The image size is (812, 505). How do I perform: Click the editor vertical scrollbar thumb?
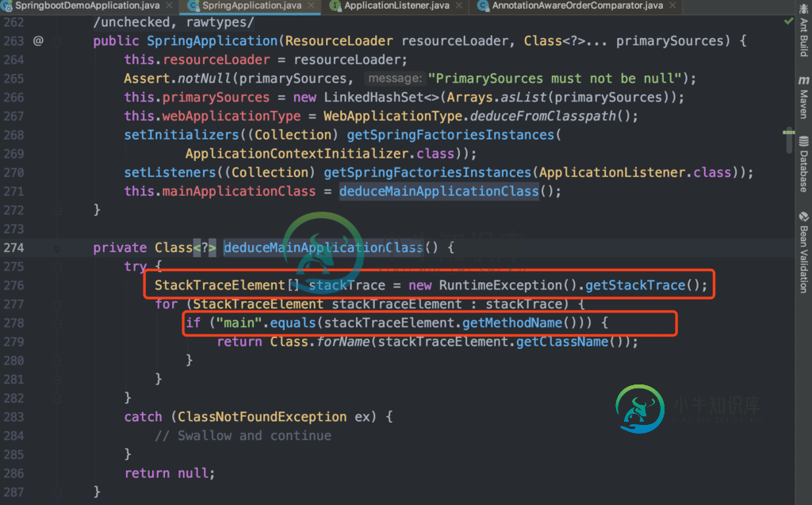click(x=789, y=140)
